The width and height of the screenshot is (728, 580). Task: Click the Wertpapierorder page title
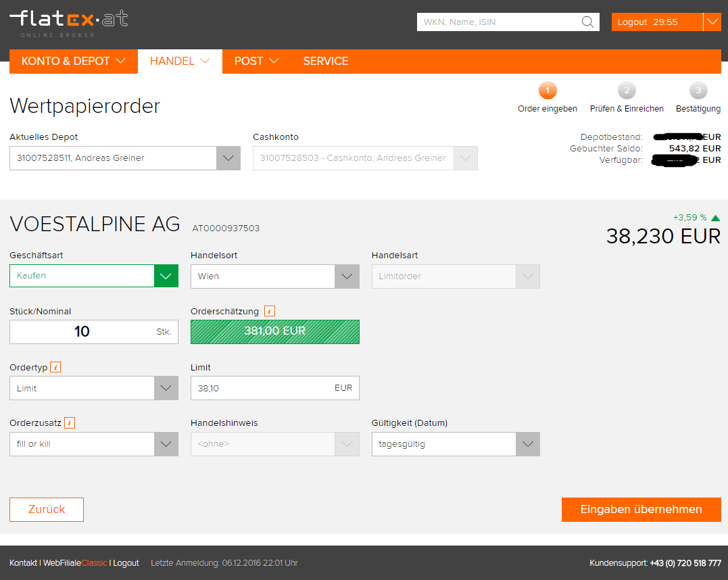pos(84,106)
